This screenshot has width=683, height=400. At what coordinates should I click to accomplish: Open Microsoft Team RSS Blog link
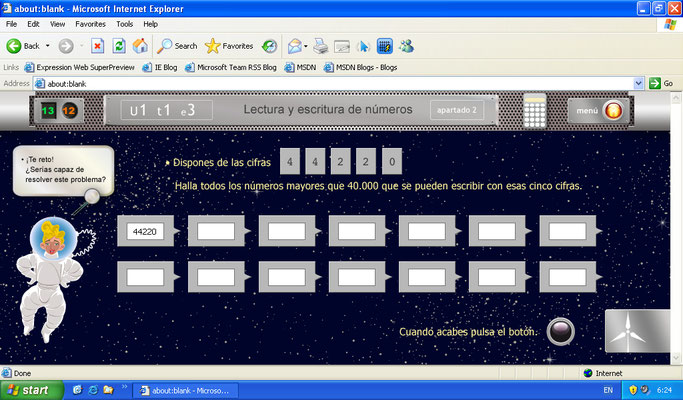(231, 67)
